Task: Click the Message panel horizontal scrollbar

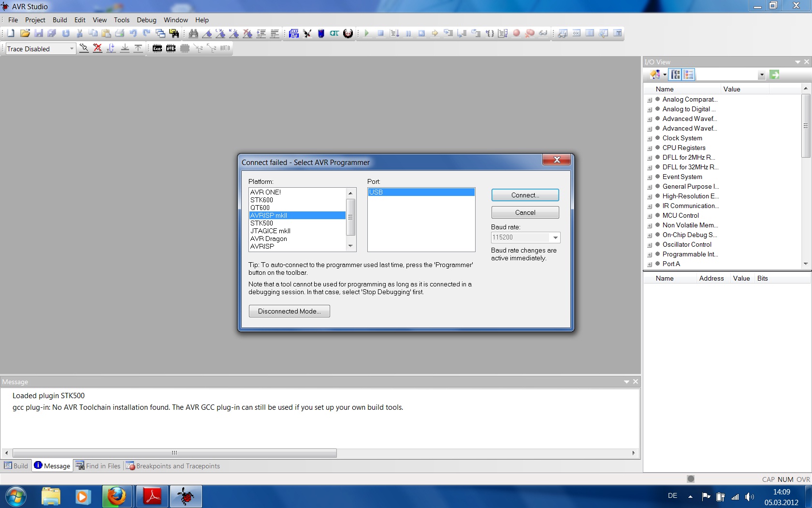Action: point(174,453)
